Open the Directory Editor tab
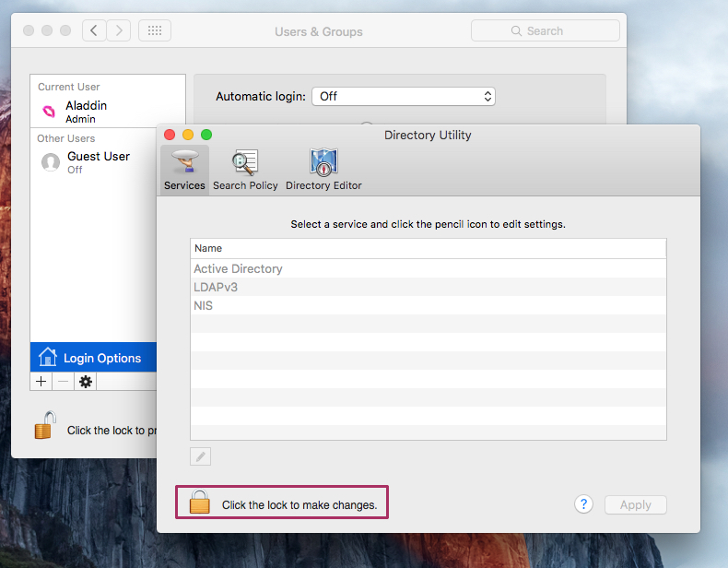This screenshot has height=568, width=728. (x=323, y=170)
